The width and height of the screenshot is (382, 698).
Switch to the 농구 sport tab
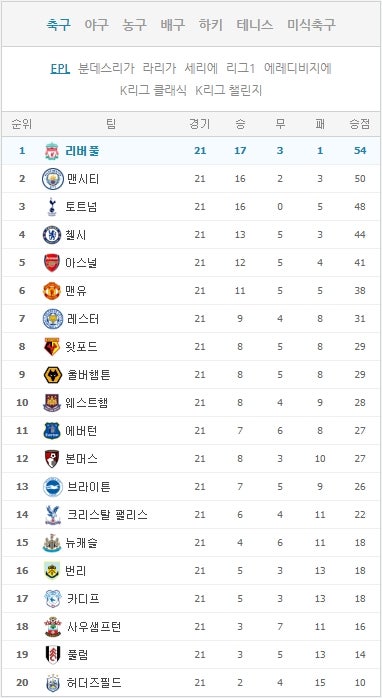135,24
